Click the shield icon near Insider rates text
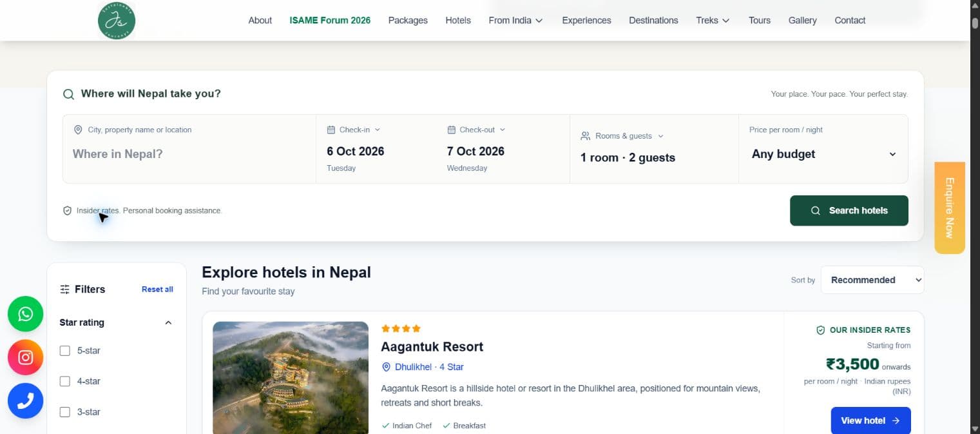 coord(67,211)
